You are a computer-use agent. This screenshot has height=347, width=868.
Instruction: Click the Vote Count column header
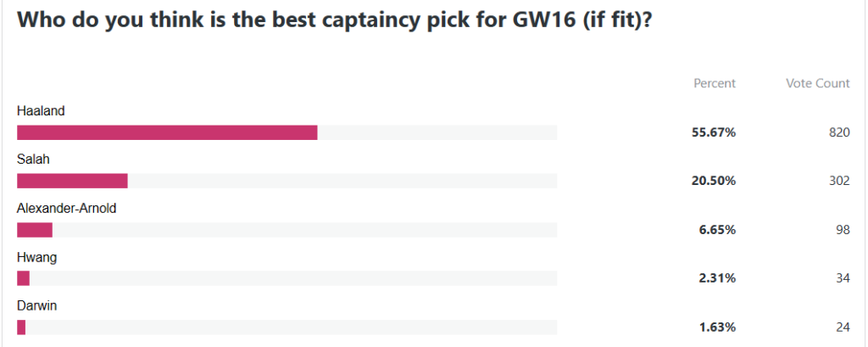coord(817,83)
